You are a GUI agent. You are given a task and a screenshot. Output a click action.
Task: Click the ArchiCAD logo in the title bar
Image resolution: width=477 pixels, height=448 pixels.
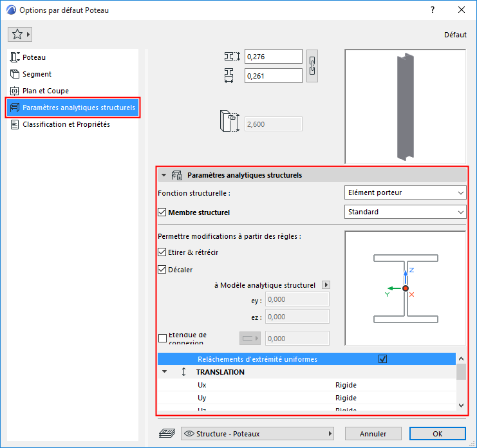[11, 10]
